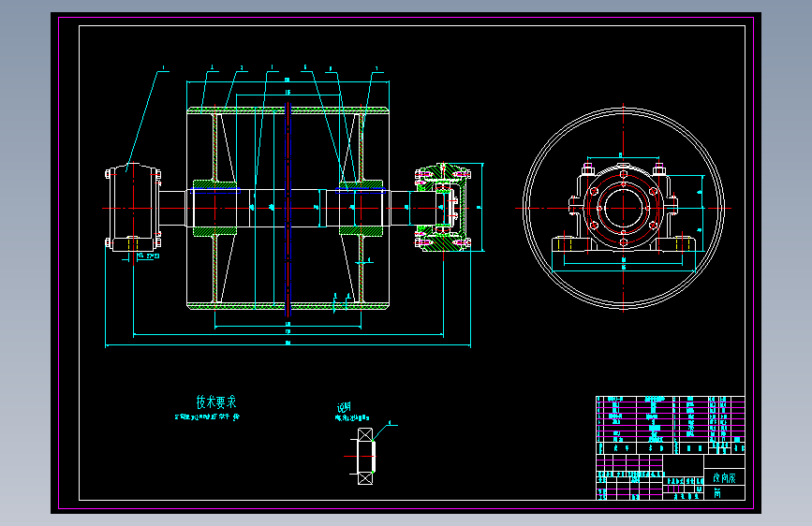Click the vertical blue center rib of the drum

pos(288,209)
